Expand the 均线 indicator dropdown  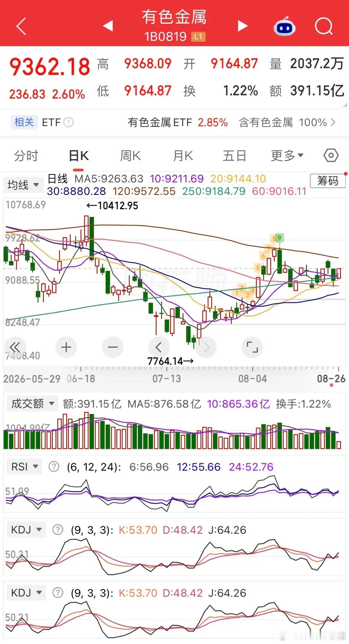[23, 185]
